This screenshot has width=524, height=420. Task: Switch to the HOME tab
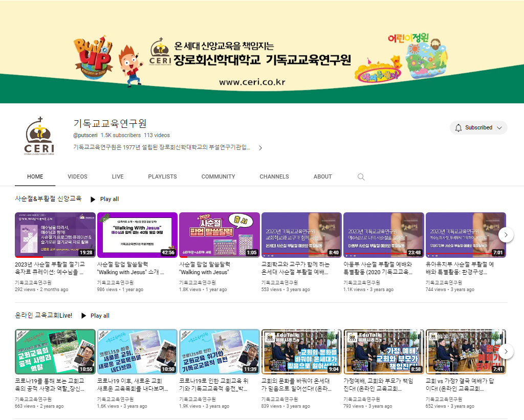[x=35, y=176]
